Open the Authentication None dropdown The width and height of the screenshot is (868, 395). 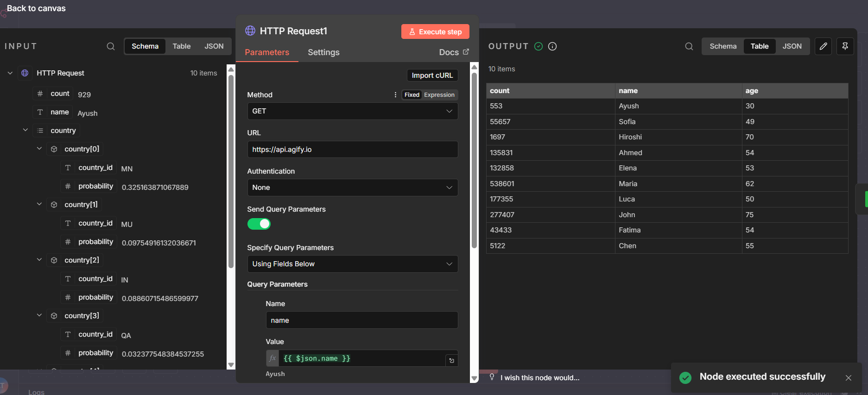coord(353,188)
